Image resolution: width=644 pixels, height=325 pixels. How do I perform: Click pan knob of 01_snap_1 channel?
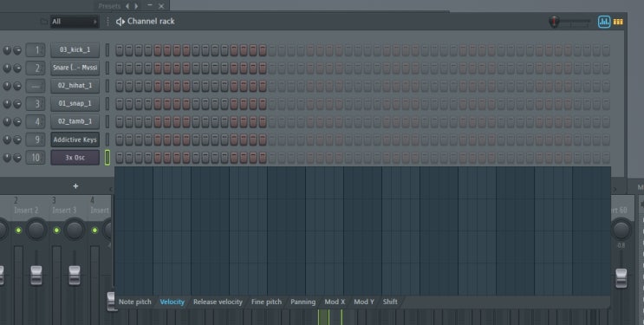[x=7, y=103]
